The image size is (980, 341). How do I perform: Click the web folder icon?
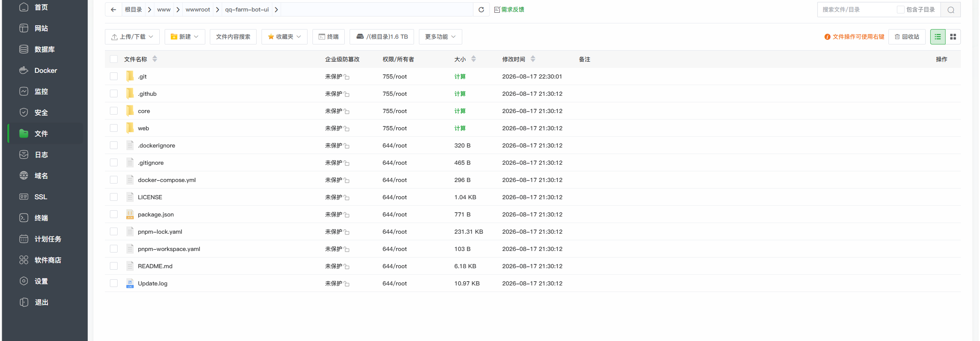coord(130,128)
